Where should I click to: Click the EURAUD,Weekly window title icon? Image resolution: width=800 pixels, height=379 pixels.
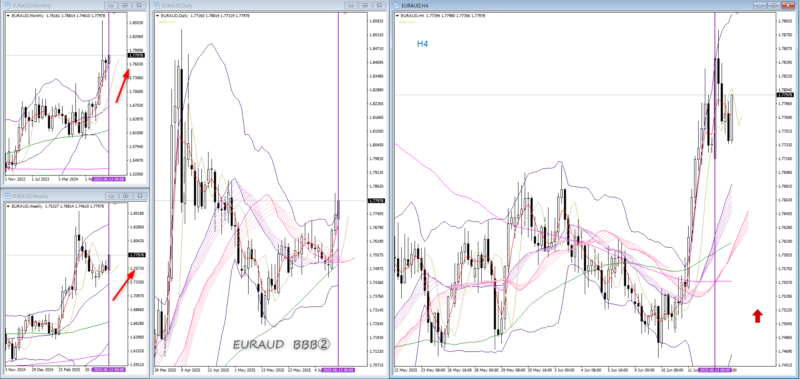coord(7,195)
